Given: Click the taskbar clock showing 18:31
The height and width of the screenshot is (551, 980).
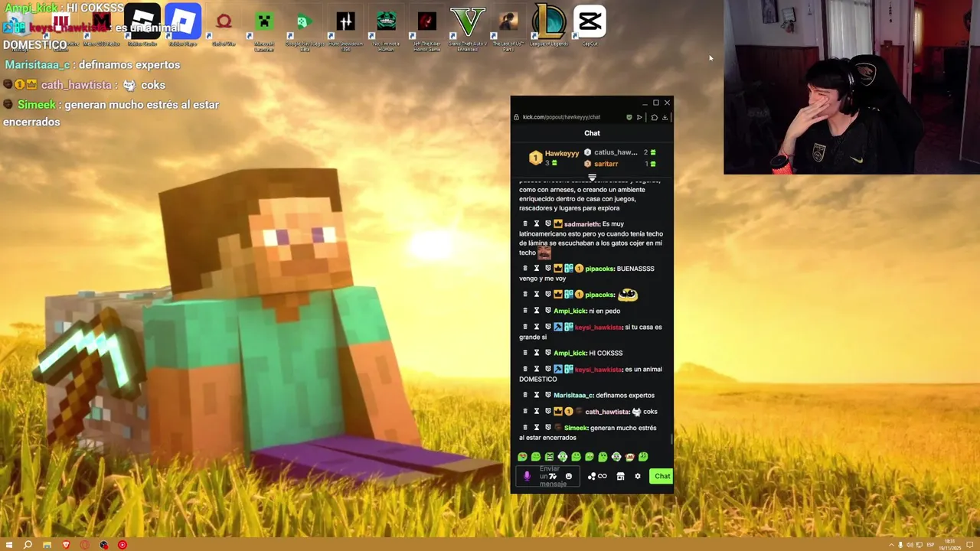Looking at the screenshot, I should (x=951, y=544).
